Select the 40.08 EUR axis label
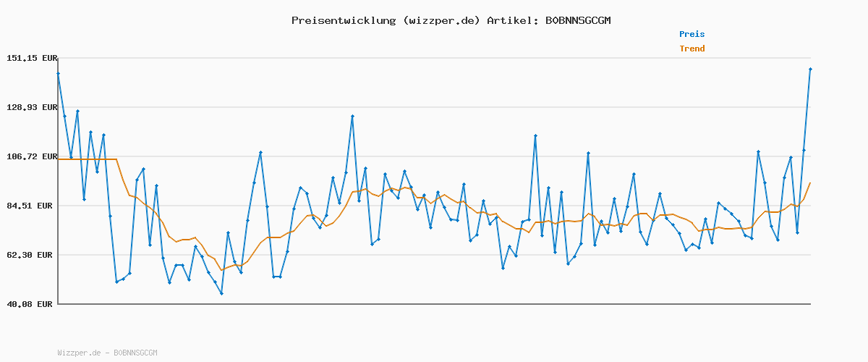 point(32,304)
